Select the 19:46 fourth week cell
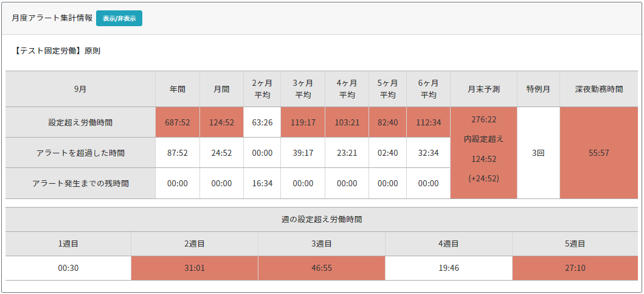The image size is (644, 294). pos(449,268)
